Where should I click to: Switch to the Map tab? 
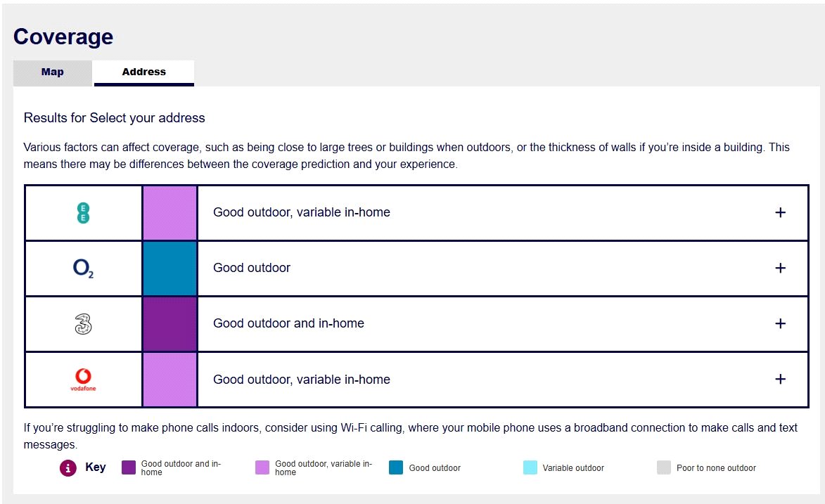pos(53,72)
